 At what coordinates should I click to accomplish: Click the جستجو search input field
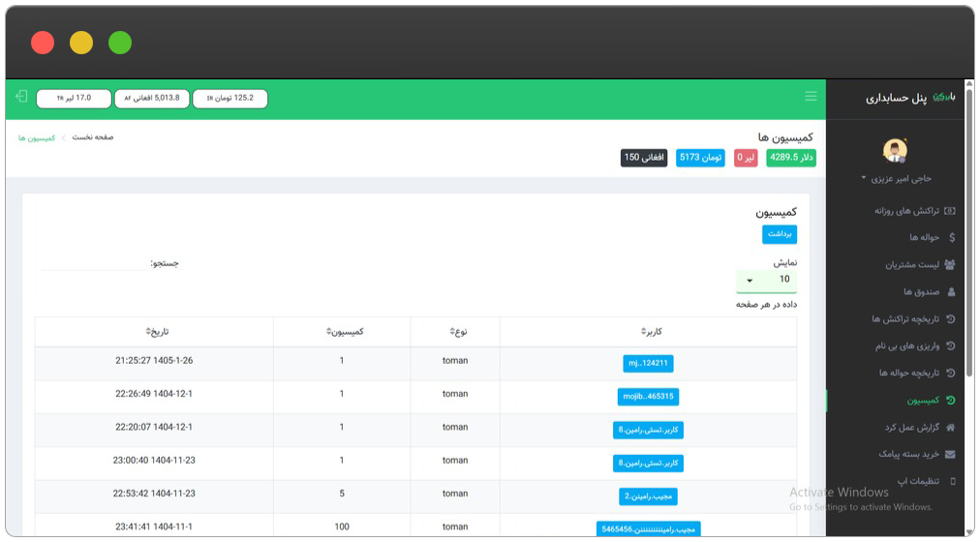pyautogui.click(x=94, y=263)
